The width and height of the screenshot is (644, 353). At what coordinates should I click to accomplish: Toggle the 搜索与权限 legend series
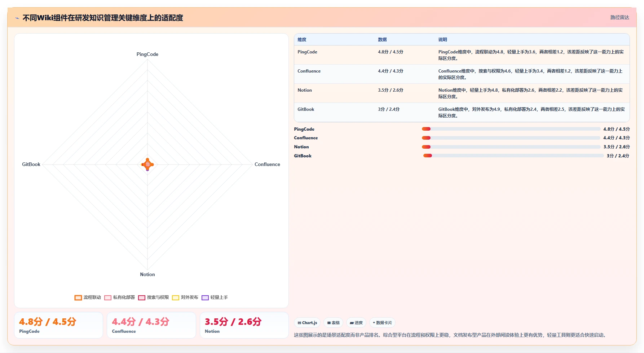pos(153,297)
